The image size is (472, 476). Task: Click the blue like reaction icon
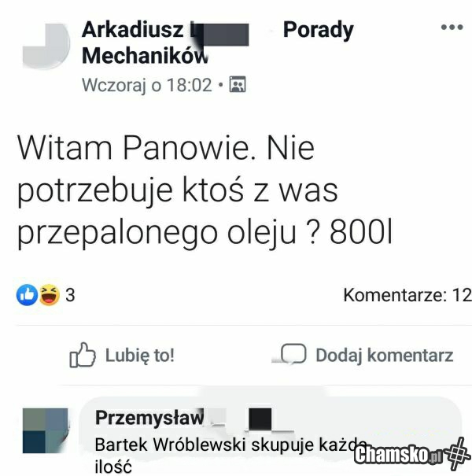pyautogui.click(x=27, y=295)
